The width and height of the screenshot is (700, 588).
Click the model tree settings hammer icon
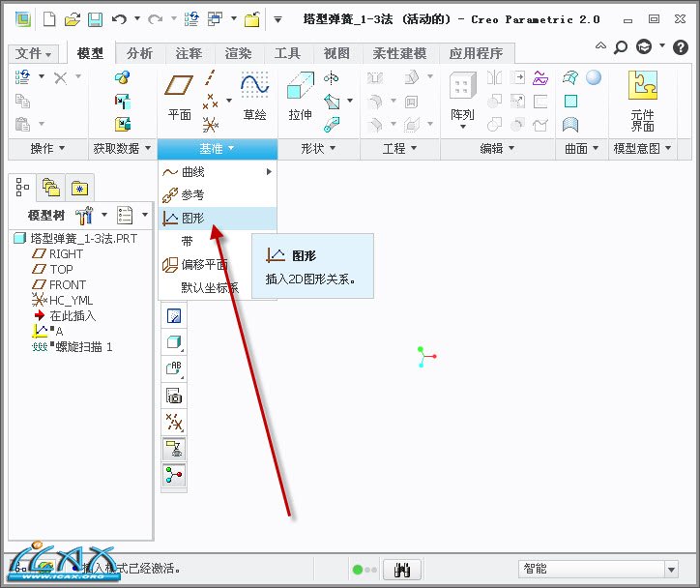tap(84, 216)
